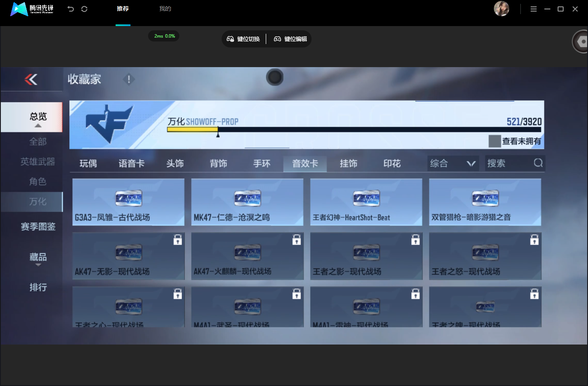The image size is (588, 386).
Task: Click the red double-chevron back icon
Action: point(31,79)
